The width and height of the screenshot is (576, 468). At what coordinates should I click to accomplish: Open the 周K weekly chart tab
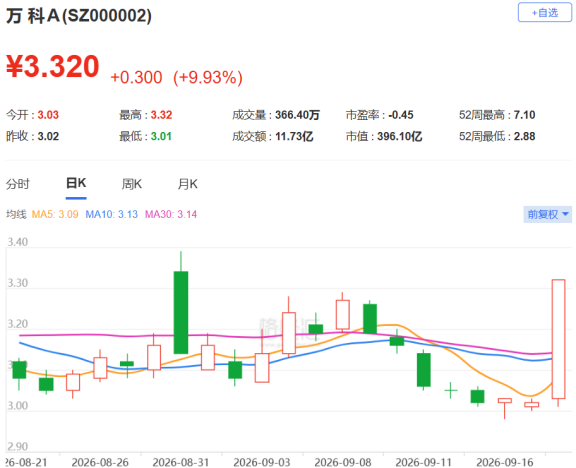[x=132, y=184]
